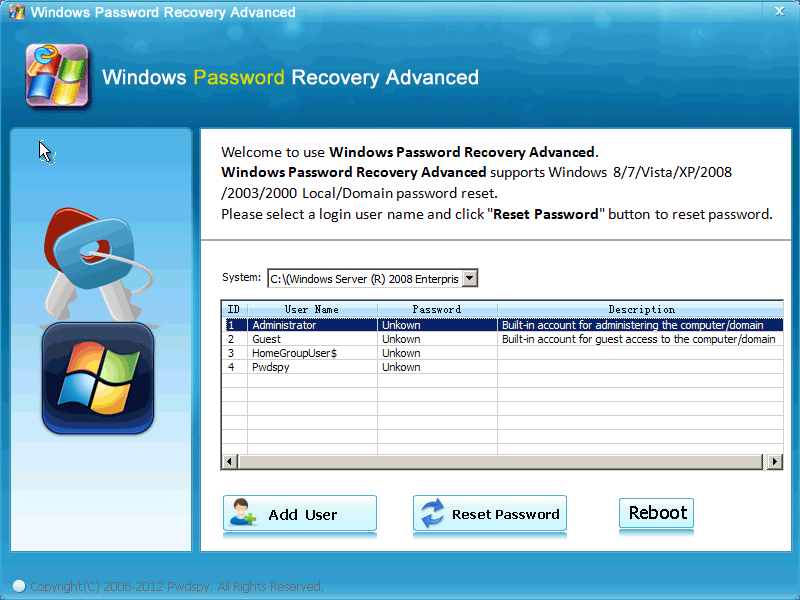This screenshot has width=800, height=600.
Task: Open the System dropdown arrow
Action: coord(470,279)
